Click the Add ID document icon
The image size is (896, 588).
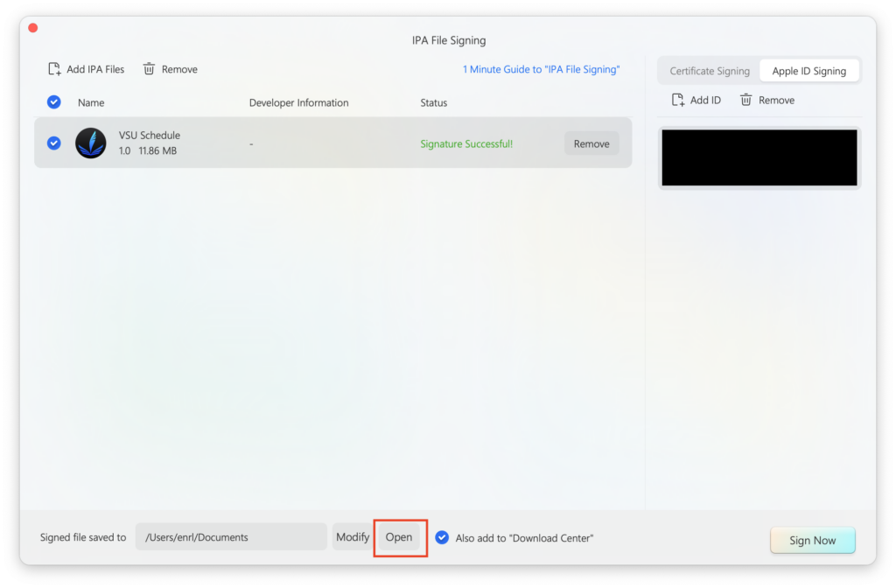678,100
